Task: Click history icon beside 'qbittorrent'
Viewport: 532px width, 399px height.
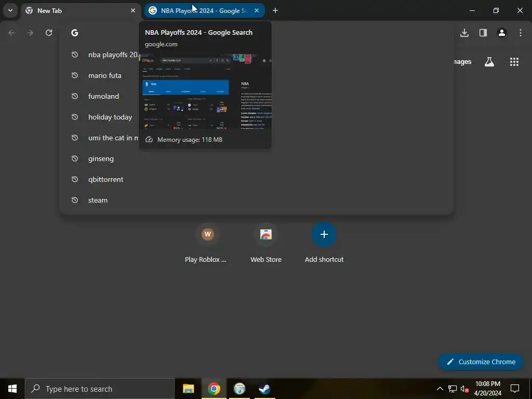Action: pyautogui.click(x=75, y=179)
